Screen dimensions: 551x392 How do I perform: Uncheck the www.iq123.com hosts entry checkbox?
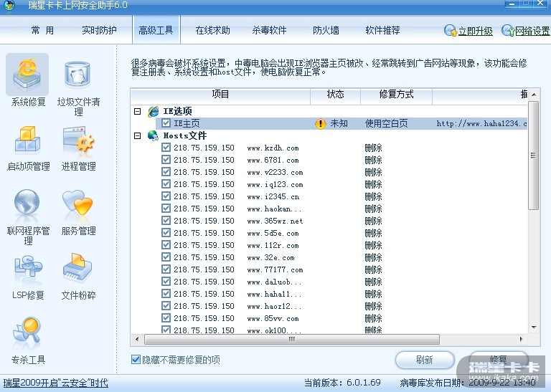click(x=166, y=184)
